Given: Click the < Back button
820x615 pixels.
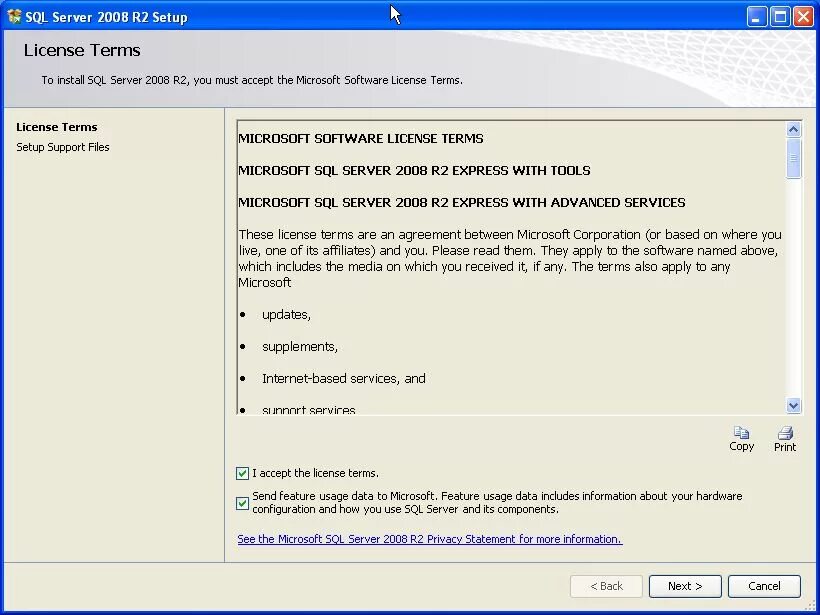Looking at the screenshot, I should tap(606, 586).
